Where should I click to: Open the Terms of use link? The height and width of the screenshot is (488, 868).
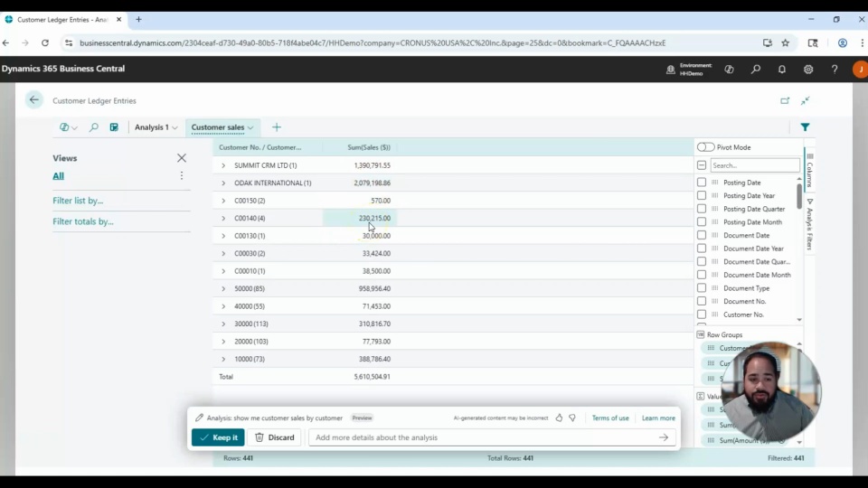click(610, 418)
